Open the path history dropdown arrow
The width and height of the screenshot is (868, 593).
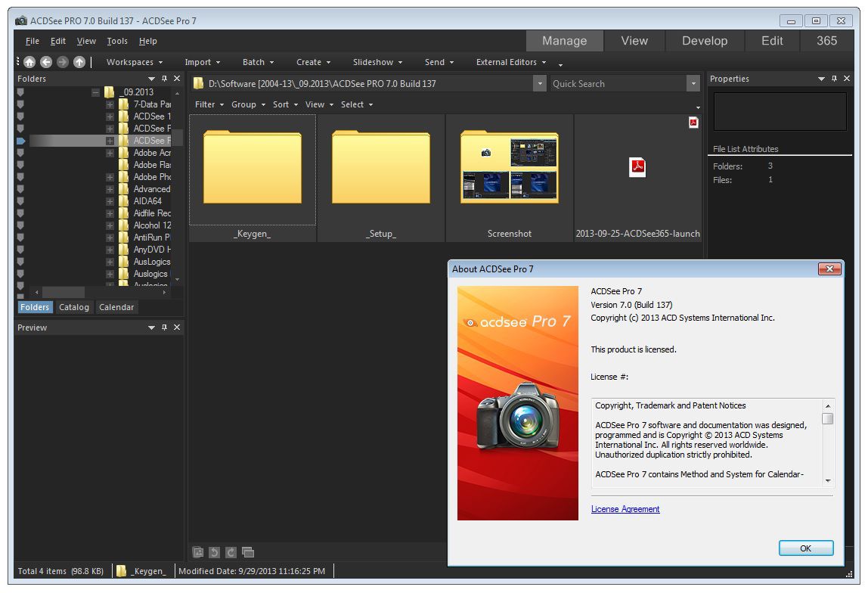[x=539, y=84]
